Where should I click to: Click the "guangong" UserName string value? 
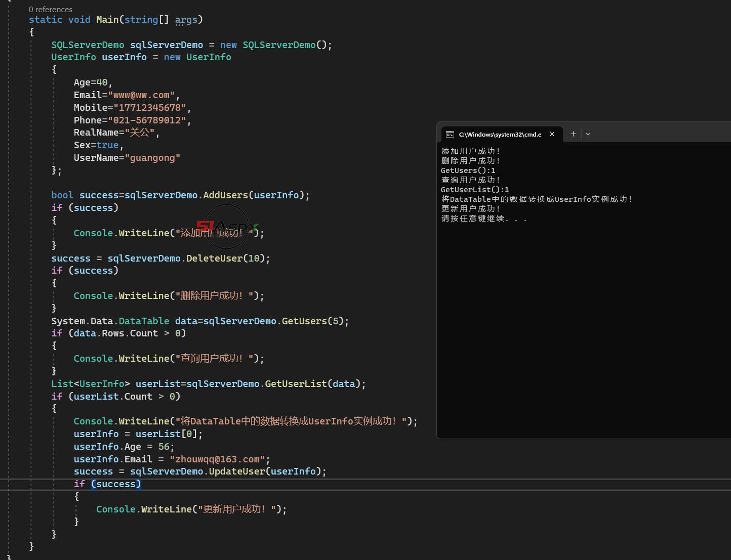click(152, 158)
